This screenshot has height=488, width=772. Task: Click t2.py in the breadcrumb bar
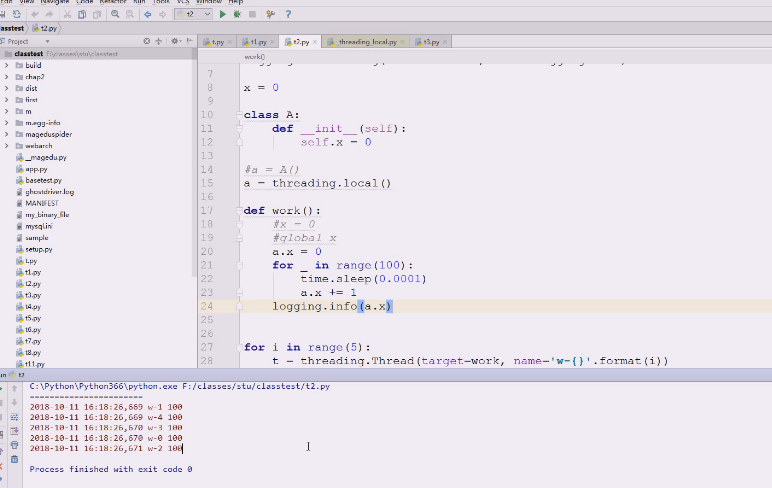(x=45, y=28)
